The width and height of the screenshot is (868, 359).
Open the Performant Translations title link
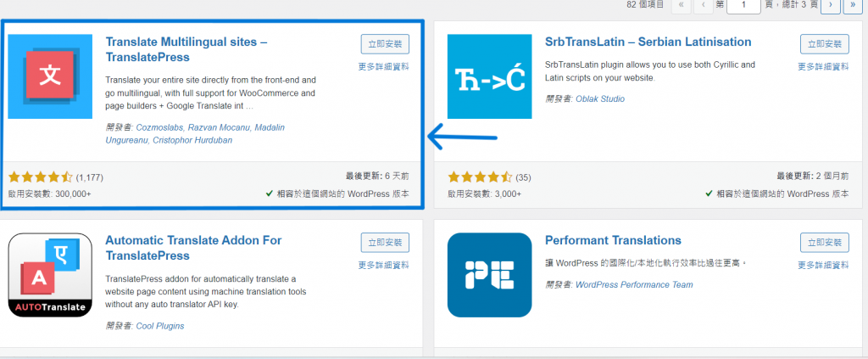[613, 241]
